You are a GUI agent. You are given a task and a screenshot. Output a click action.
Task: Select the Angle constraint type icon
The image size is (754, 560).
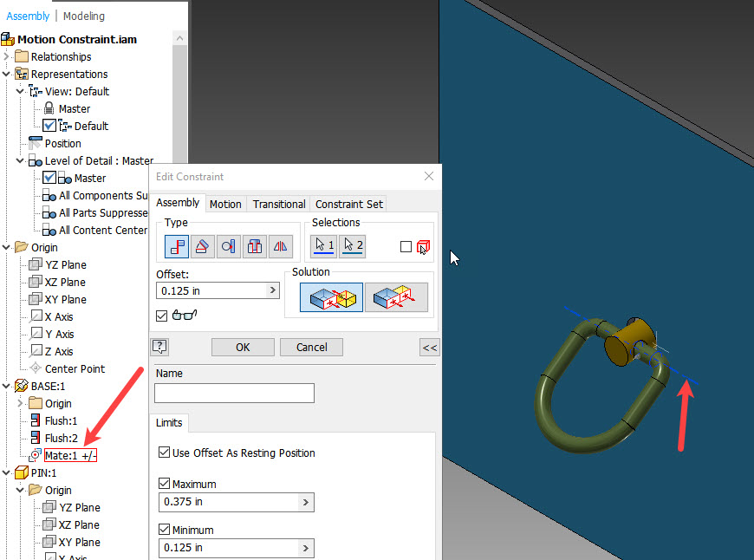click(203, 246)
